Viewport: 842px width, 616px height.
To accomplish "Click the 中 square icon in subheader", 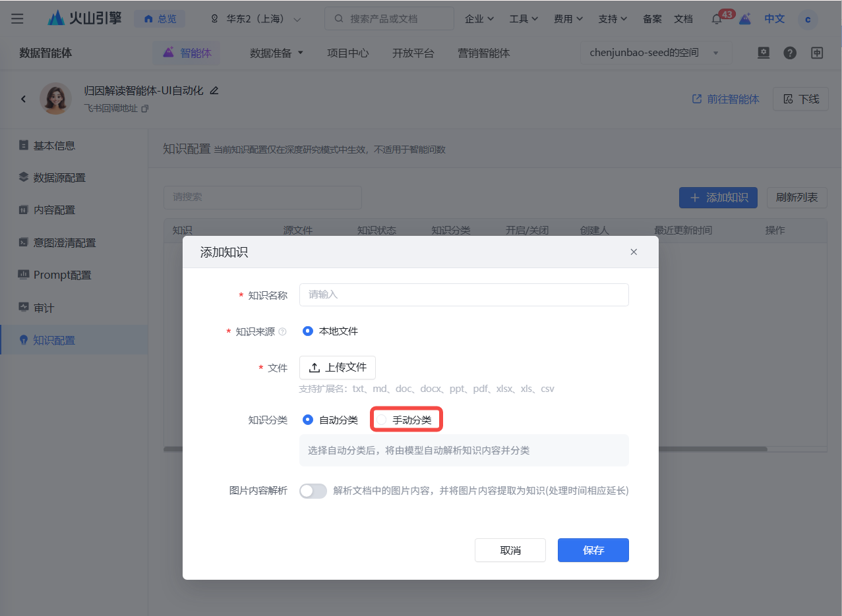I will click(x=817, y=53).
